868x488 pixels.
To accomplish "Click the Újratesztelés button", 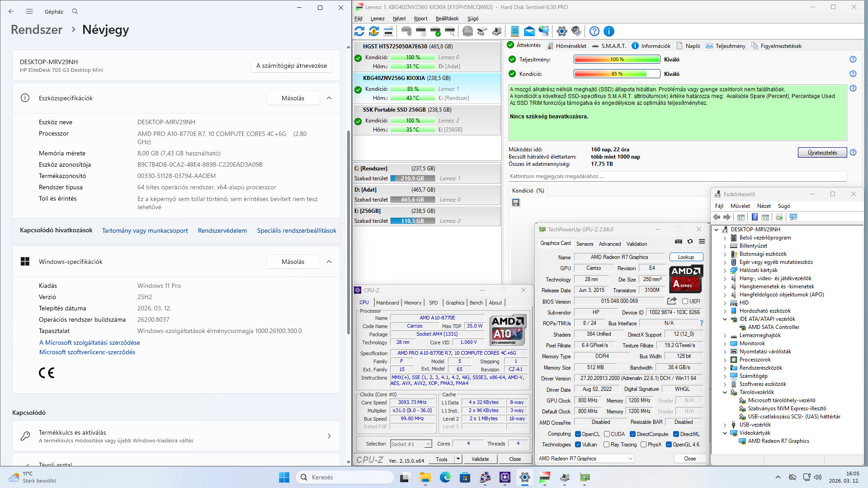I will [822, 153].
